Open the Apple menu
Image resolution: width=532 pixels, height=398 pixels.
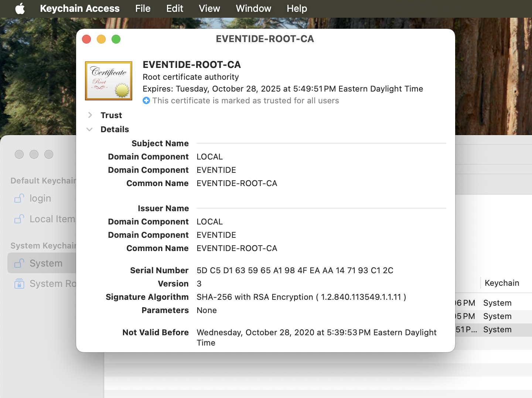20,8
